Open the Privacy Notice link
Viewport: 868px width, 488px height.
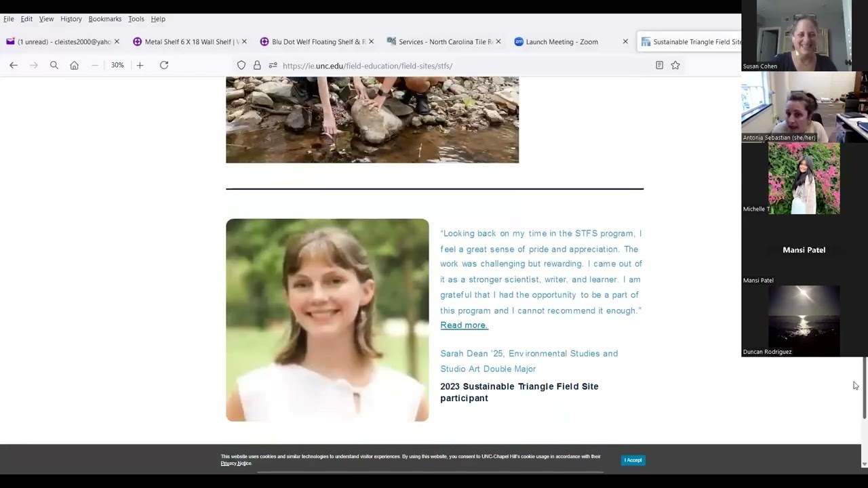(236, 464)
